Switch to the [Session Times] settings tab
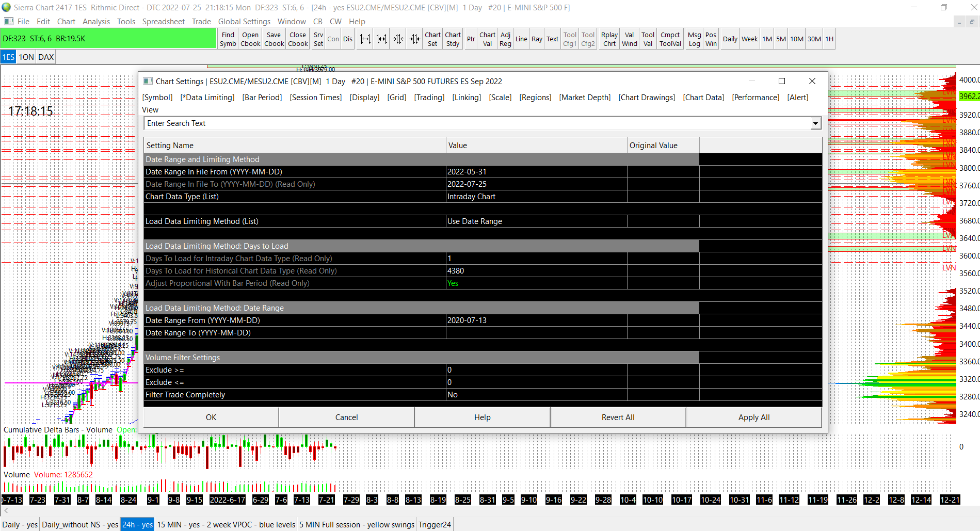This screenshot has width=980, height=531. (315, 98)
